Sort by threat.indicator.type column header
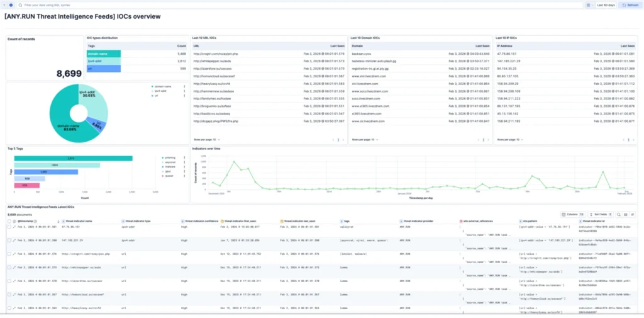Screen dimensions: 644x318 136,221
